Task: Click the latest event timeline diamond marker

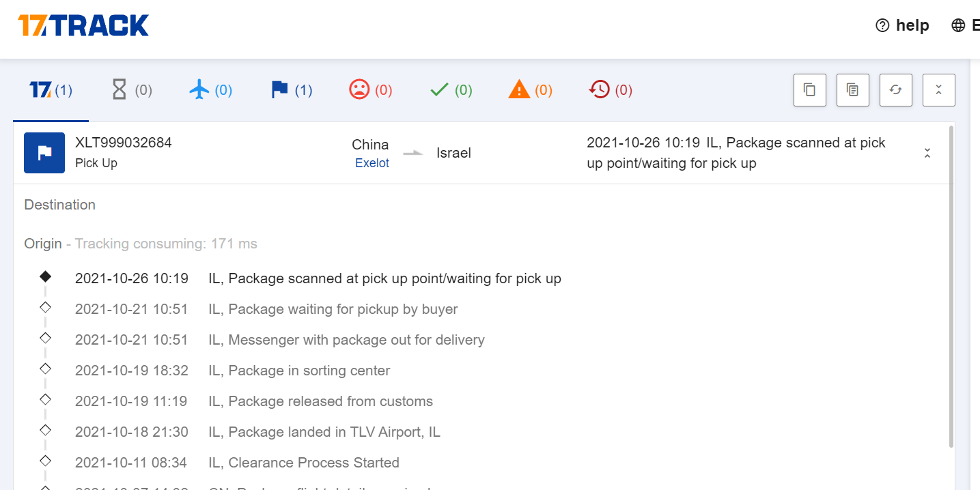Action: (45, 277)
